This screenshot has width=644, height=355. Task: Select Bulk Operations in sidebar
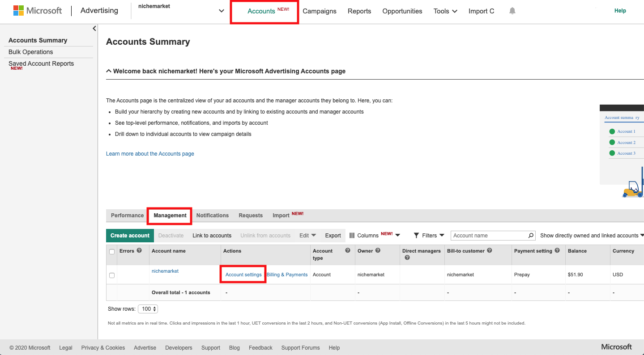(31, 52)
